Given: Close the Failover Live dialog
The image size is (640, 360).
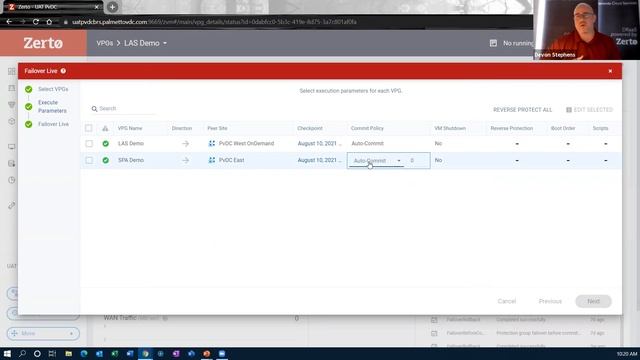Looking at the screenshot, I should tap(610, 71).
